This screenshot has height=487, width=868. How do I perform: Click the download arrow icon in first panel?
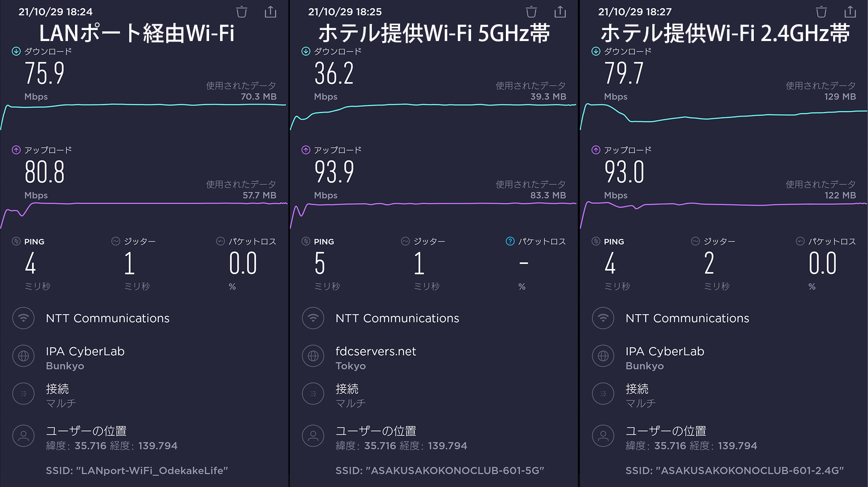(16, 51)
